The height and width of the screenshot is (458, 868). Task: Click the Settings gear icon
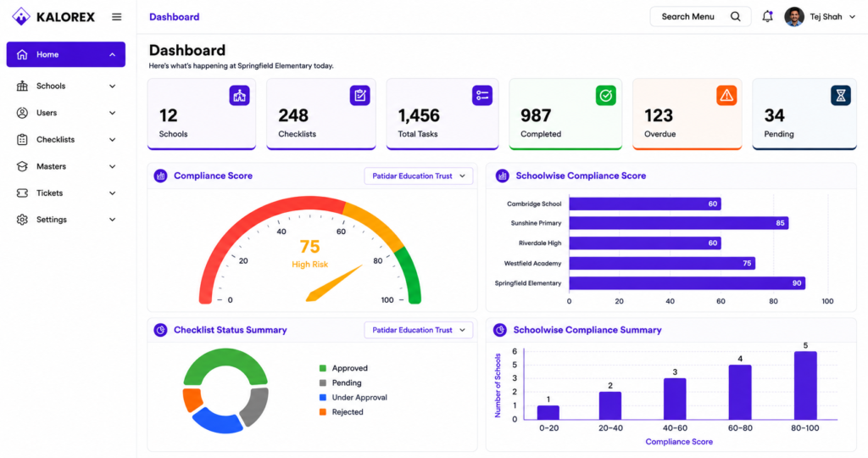[x=22, y=220]
